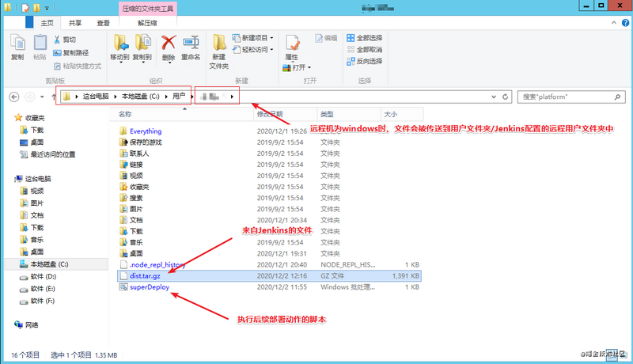This screenshot has width=633, height=364.
Task: Switch to the Home (主页) ribbon tab
Action: click(47, 23)
